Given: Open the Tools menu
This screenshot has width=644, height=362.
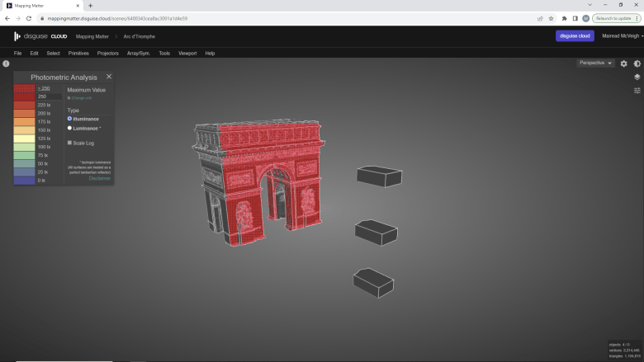Looking at the screenshot, I should click(164, 54).
